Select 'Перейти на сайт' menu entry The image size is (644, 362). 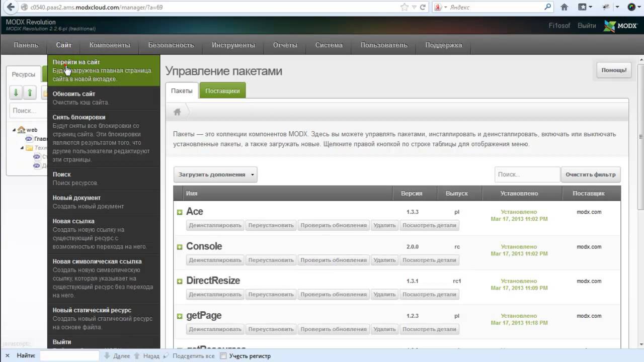(104, 70)
